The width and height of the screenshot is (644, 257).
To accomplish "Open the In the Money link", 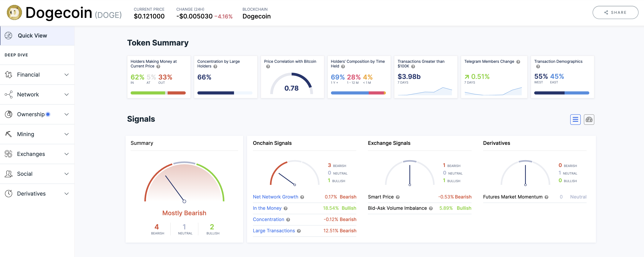I will [x=267, y=208].
